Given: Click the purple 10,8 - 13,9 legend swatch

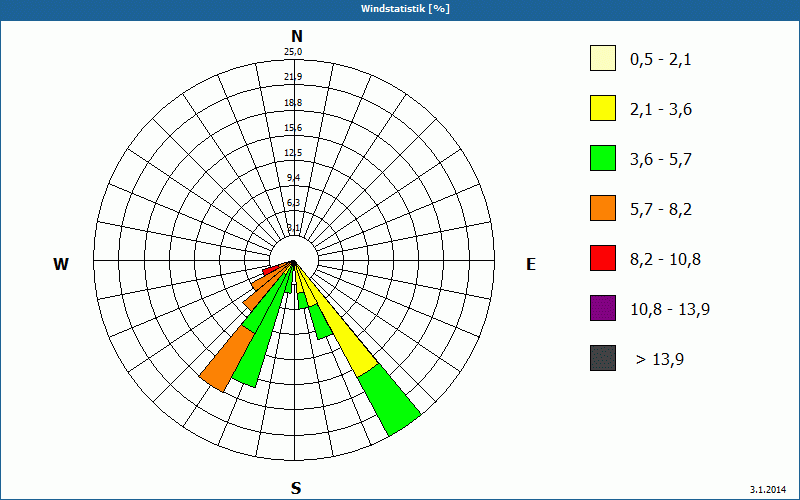Looking at the screenshot, I should [x=603, y=308].
